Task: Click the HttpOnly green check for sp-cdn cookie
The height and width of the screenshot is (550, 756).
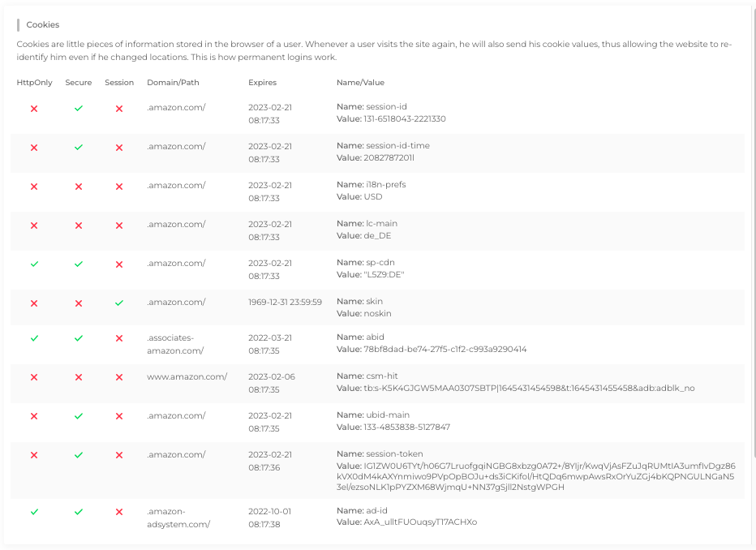Action: tap(34, 264)
